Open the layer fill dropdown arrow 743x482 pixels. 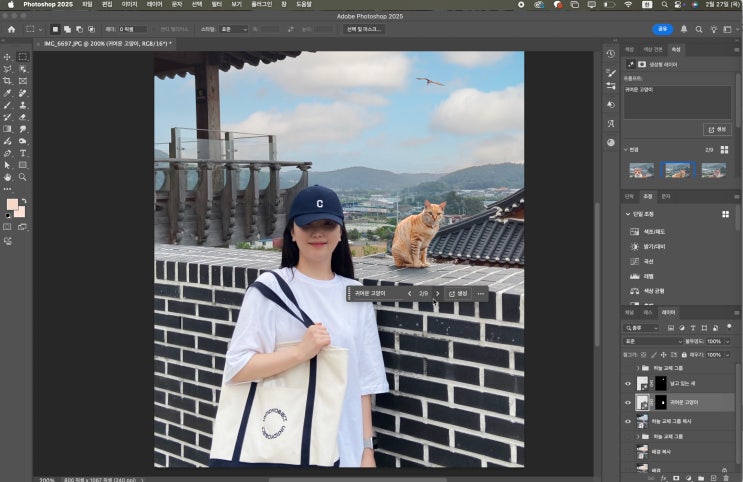coord(727,355)
